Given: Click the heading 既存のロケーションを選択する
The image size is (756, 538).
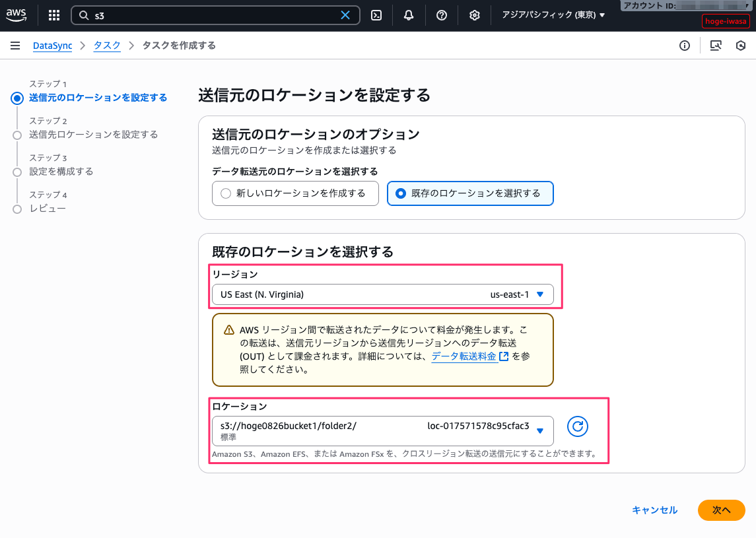Looking at the screenshot, I should pos(303,252).
